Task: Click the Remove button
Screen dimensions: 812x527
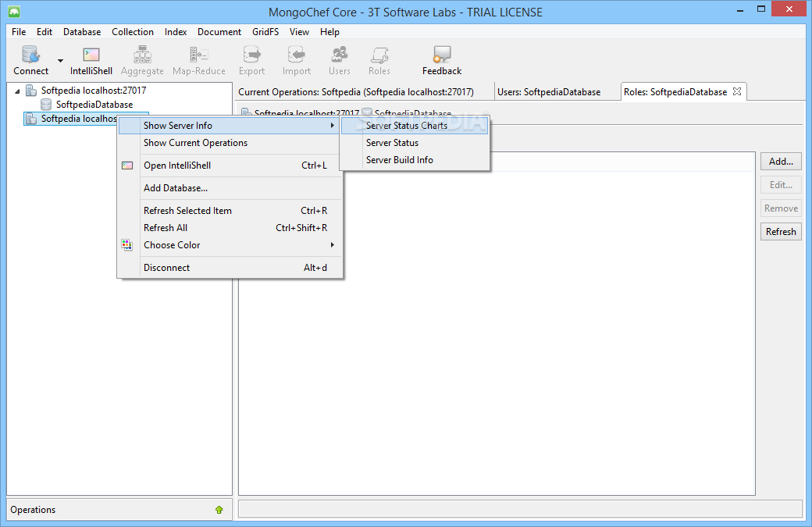Action: coord(781,208)
